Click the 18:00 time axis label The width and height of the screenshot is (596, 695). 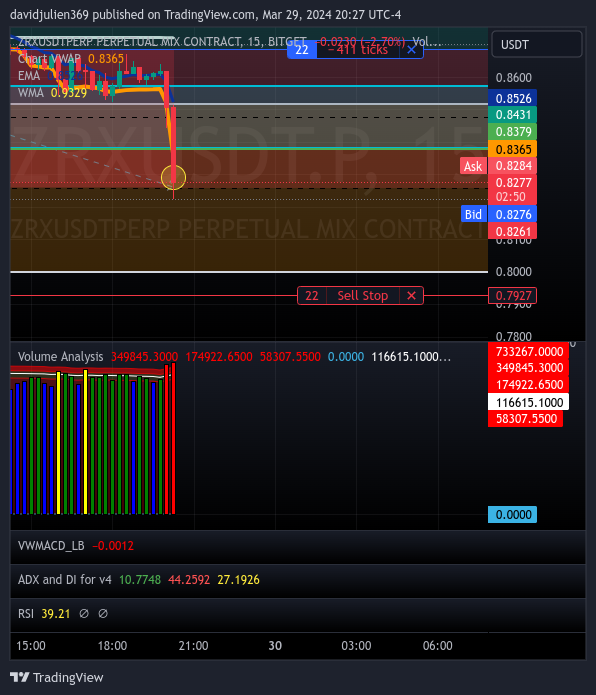tap(112, 646)
